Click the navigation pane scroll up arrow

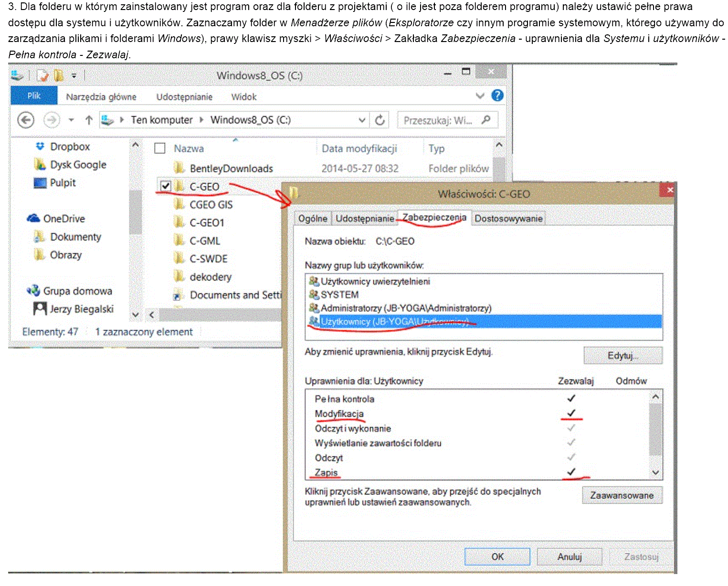tap(136, 145)
